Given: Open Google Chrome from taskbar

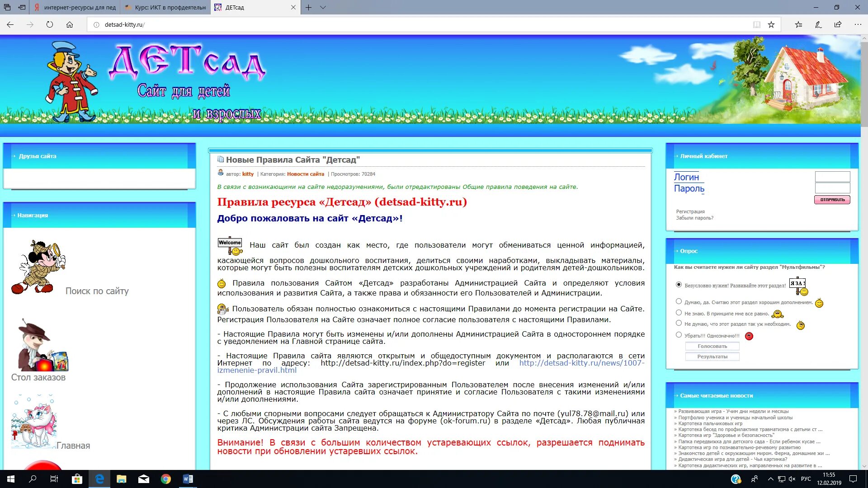Looking at the screenshot, I should click(x=165, y=479).
